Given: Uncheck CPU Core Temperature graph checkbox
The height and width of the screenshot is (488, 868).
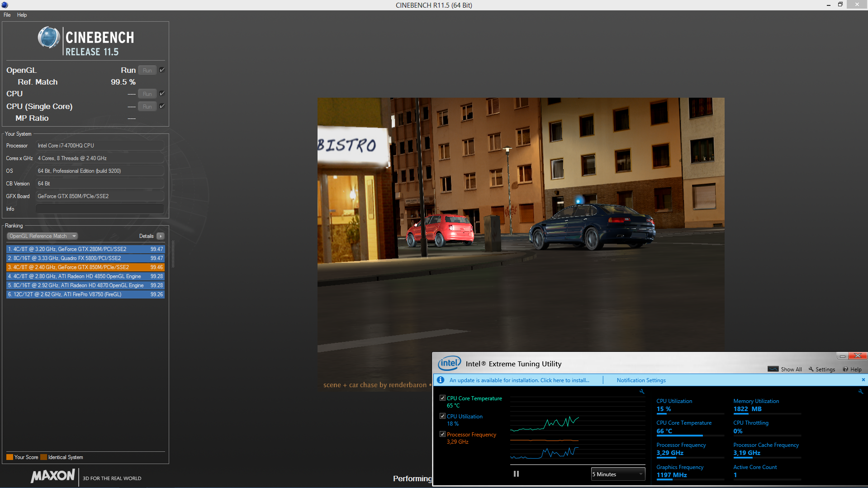Looking at the screenshot, I should coord(442,398).
